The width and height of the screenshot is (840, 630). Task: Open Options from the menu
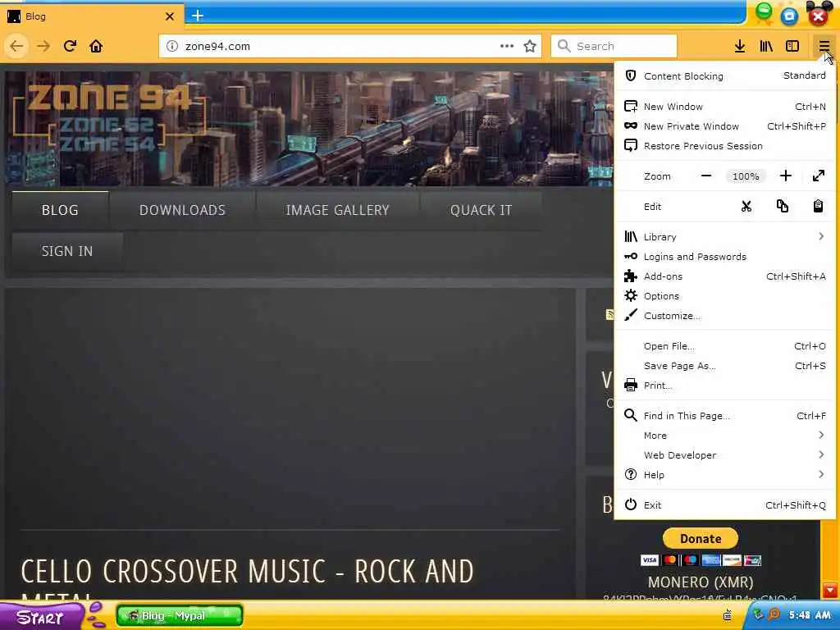point(725,295)
